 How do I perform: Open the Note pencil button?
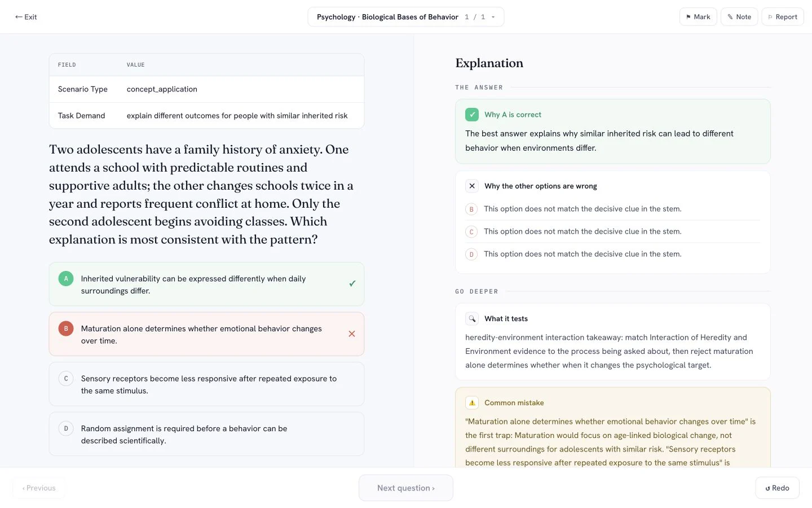(739, 17)
